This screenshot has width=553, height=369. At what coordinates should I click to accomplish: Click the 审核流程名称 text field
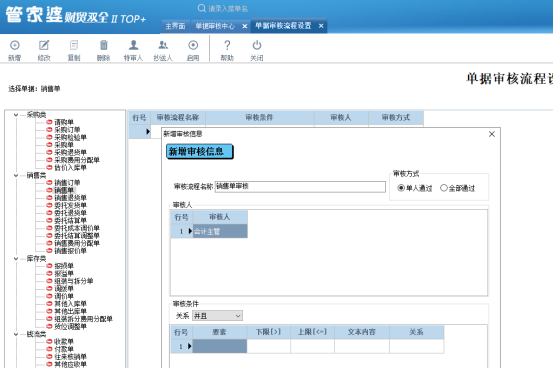tap(300, 187)
